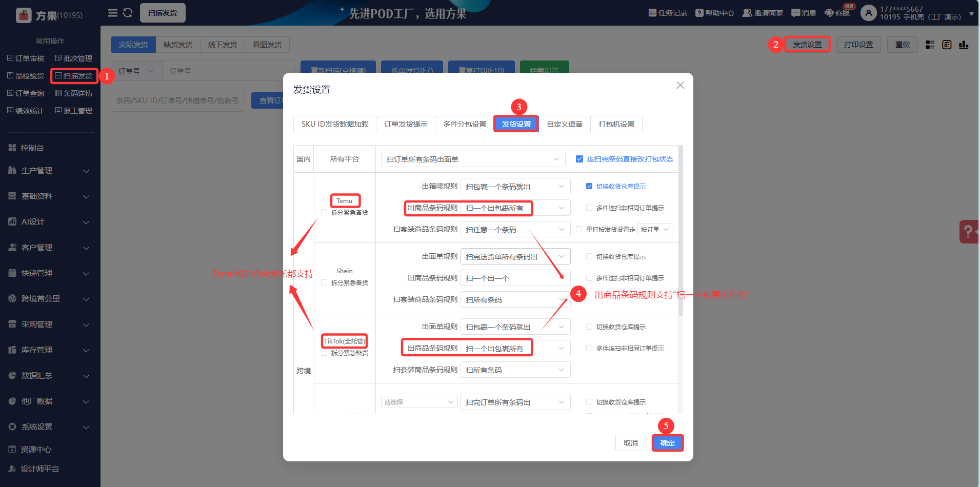Switch to SKU ID发货数据加载 tab
The image size is (980, 487).
(x=335, y=124)
